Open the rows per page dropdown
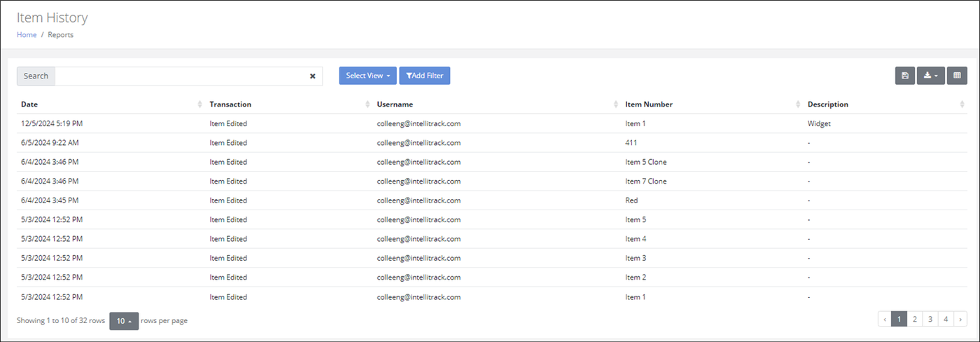This screenshot has width=980, height=342. pos(124,321)
